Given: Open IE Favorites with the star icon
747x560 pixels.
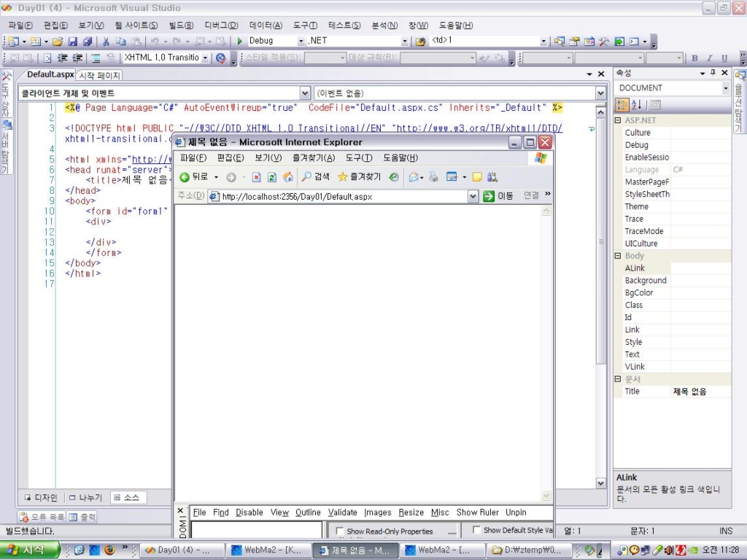Looking at the screenshot, I should 359,176.
